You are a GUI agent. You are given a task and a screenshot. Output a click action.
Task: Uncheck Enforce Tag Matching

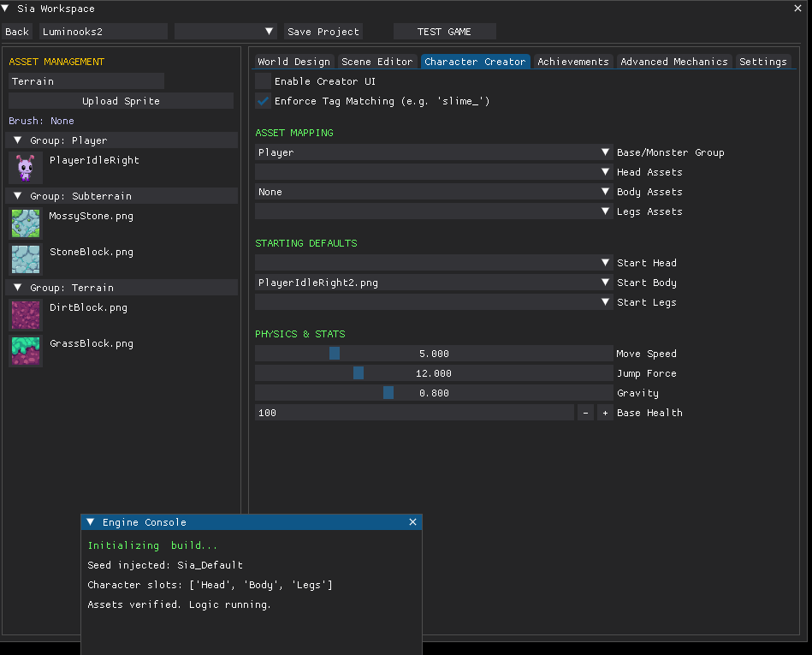point(264,101)
